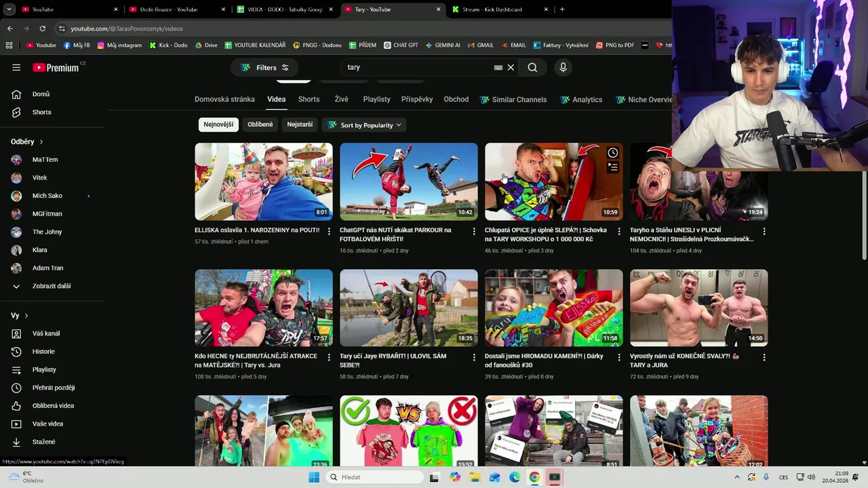The height and width of the screenshot is (488, 868).
Task: Select the Oblíbené sort chip
Action: click(260, 125)
